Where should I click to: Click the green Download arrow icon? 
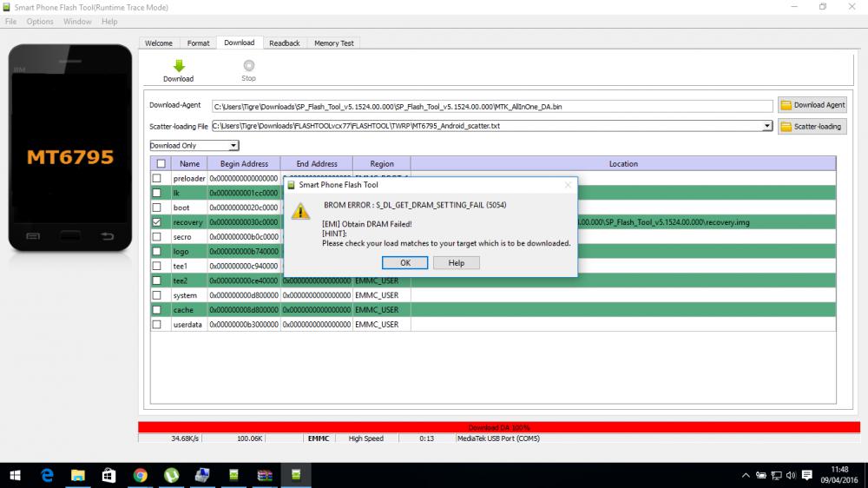click(178, 66)
